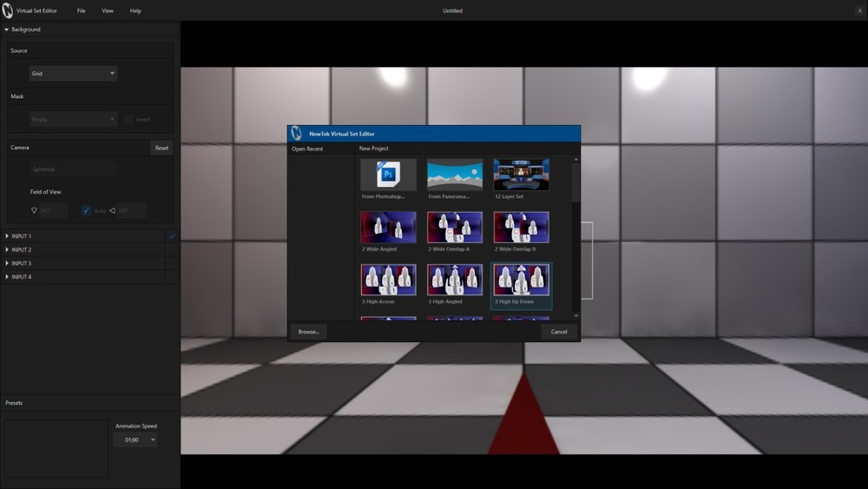Image resolution: width=868 pixels, height=489 pixels.
Task: Select the 3 High Across template
Action: (388, 284)
